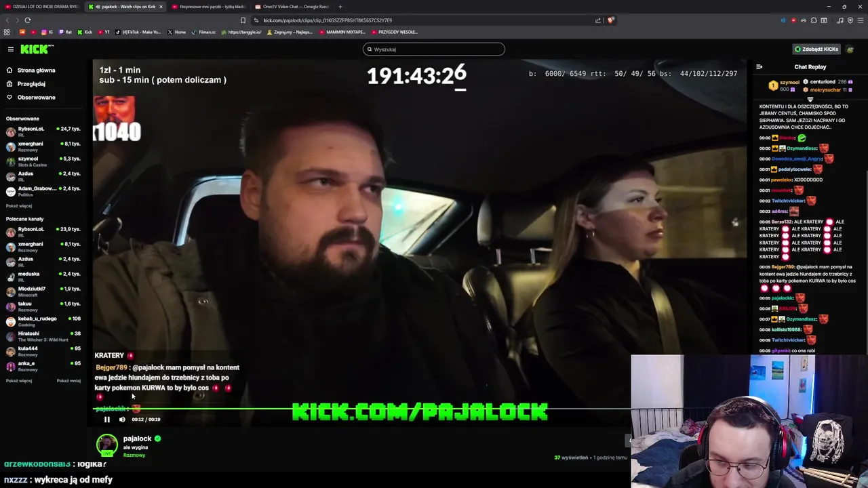Expand followed list with Pokaż więcej
This screenshot has width=868, height=488.
(x=19, y=206)
